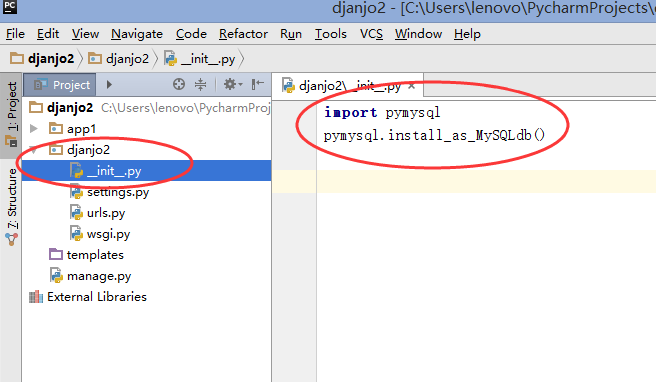Click the app1 folder icon
This screenshot has height=382, width=656.
click(x=56, y=128)
